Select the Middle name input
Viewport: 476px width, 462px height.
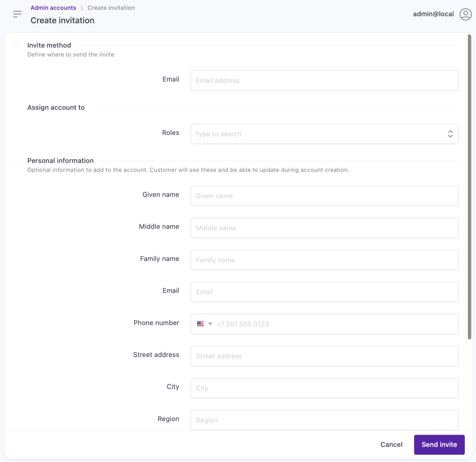pyautogui.click(x=324, y=228)
